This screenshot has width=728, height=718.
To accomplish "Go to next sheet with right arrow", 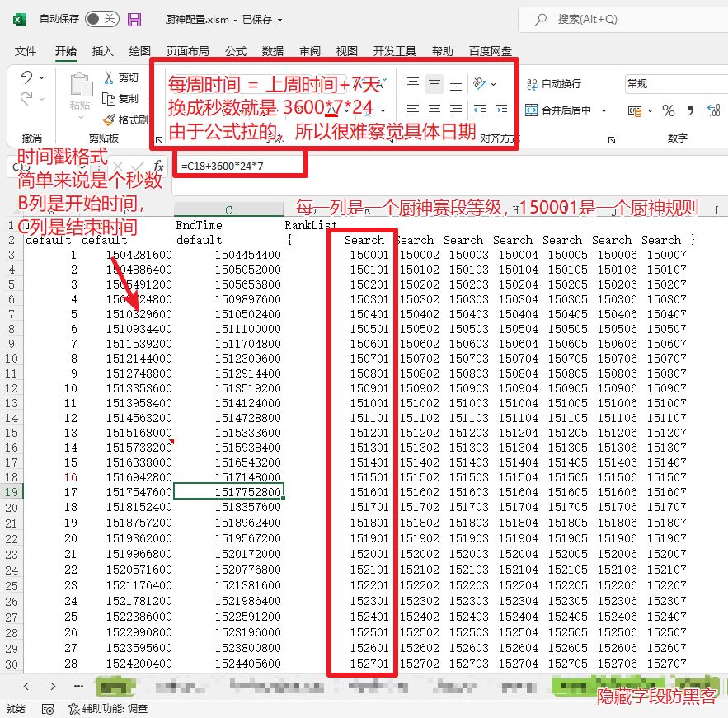I will point(53,687).
